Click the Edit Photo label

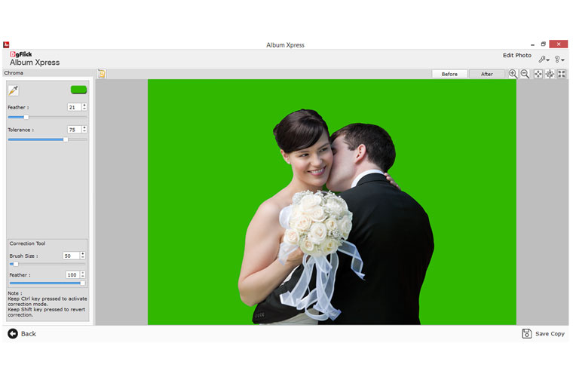click(517, 55)
